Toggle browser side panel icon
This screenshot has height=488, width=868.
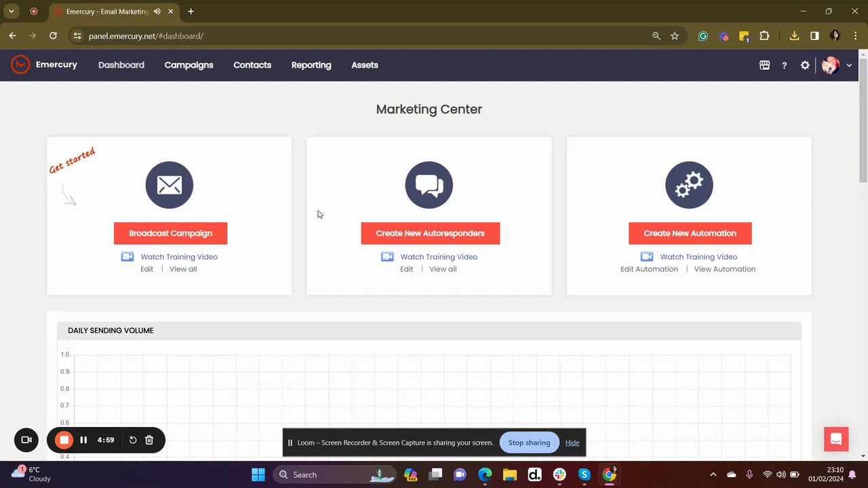(x=814, y=36)
